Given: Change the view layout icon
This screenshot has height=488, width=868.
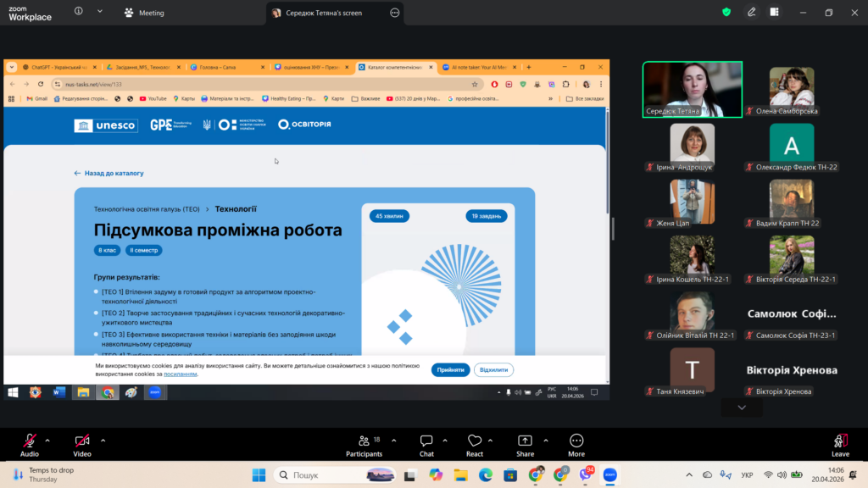Looking at the screenshot, I should 775,12.
